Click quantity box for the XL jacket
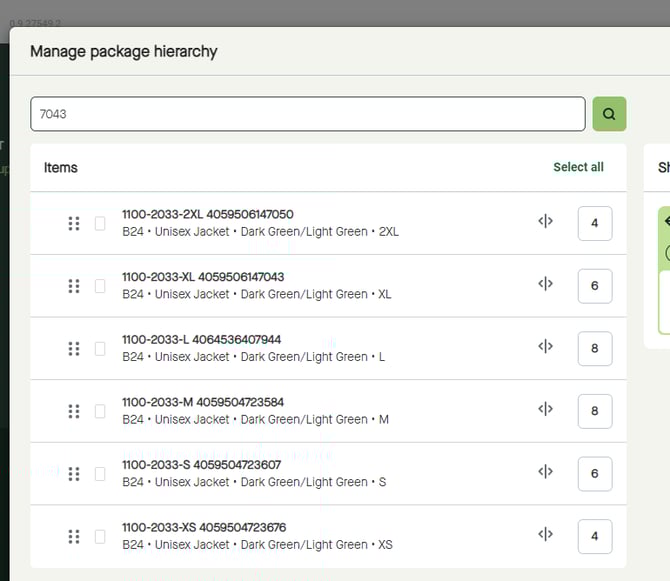Screen dimensions: 670x581 [x=594, y=286]
